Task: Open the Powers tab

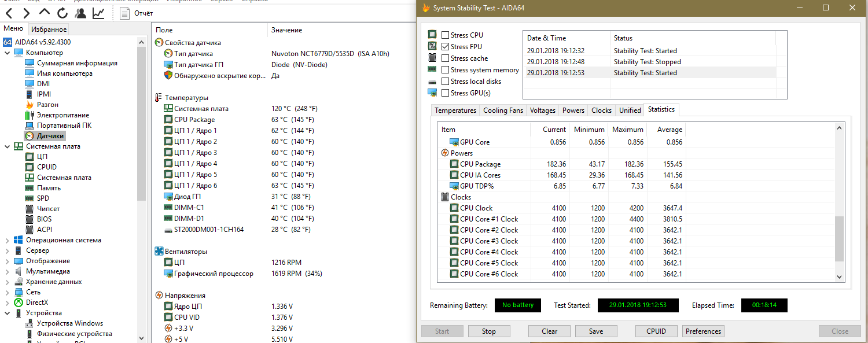Action: point(573,110)
